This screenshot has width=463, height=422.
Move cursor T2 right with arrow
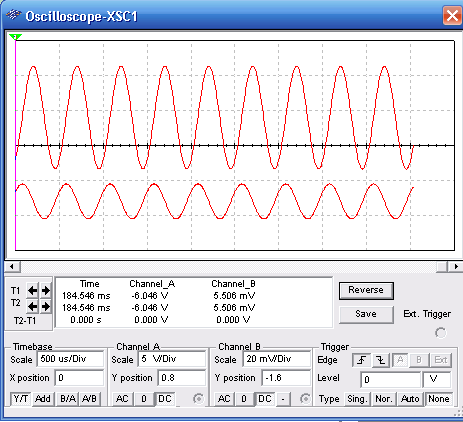coord(46,306)
